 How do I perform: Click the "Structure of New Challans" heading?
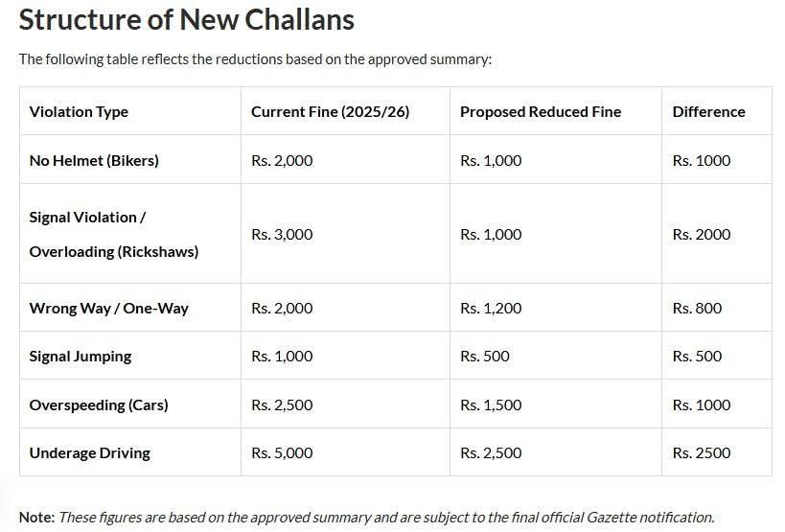187,19
